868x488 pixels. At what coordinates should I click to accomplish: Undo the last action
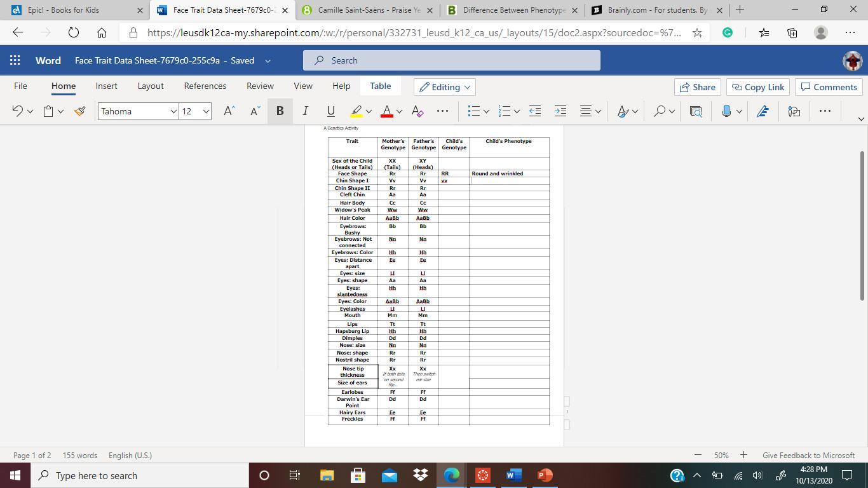point(17,111)
